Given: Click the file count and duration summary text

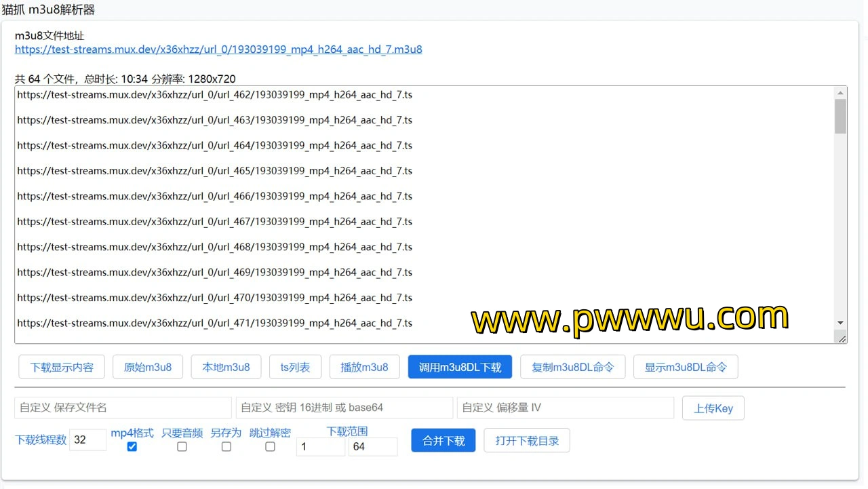Looking at the screenshot, I should pyautogui.click(x=125, y=79).
